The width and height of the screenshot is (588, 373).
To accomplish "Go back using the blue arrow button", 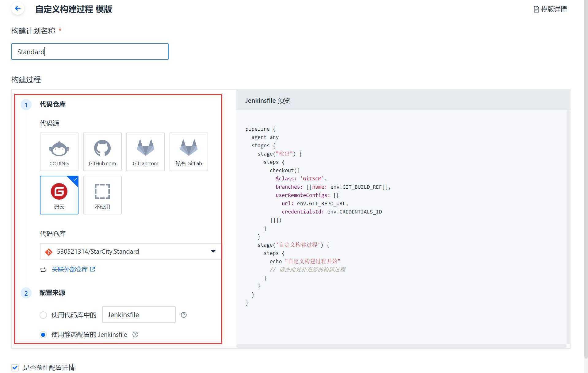I will pyautogui.click(x=18, y=9).
